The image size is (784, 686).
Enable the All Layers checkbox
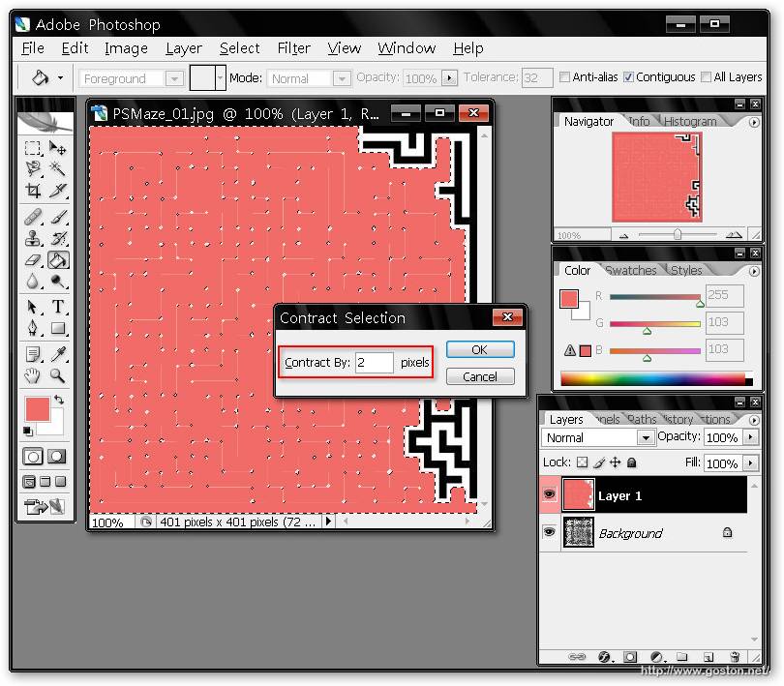706,77
